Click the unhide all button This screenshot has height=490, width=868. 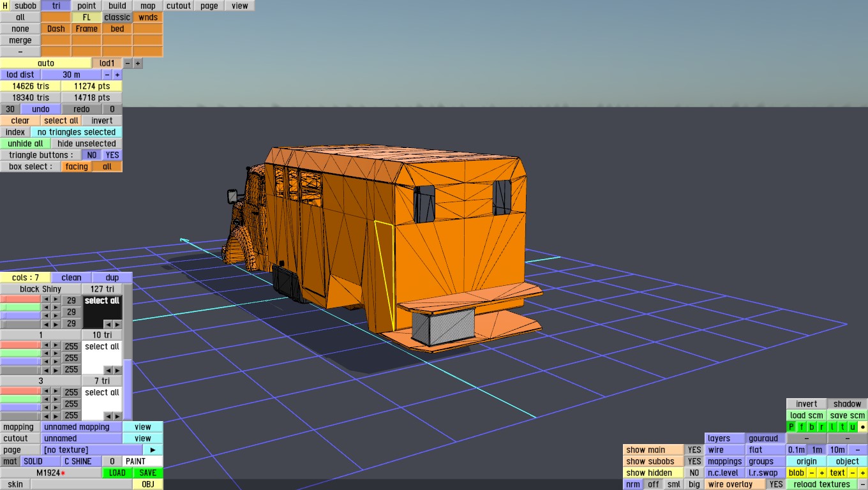pos(26,144)
